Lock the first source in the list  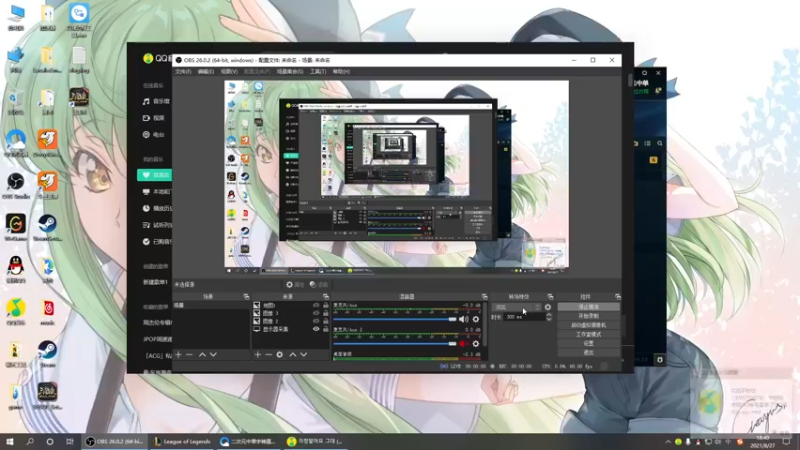(326, 305)
